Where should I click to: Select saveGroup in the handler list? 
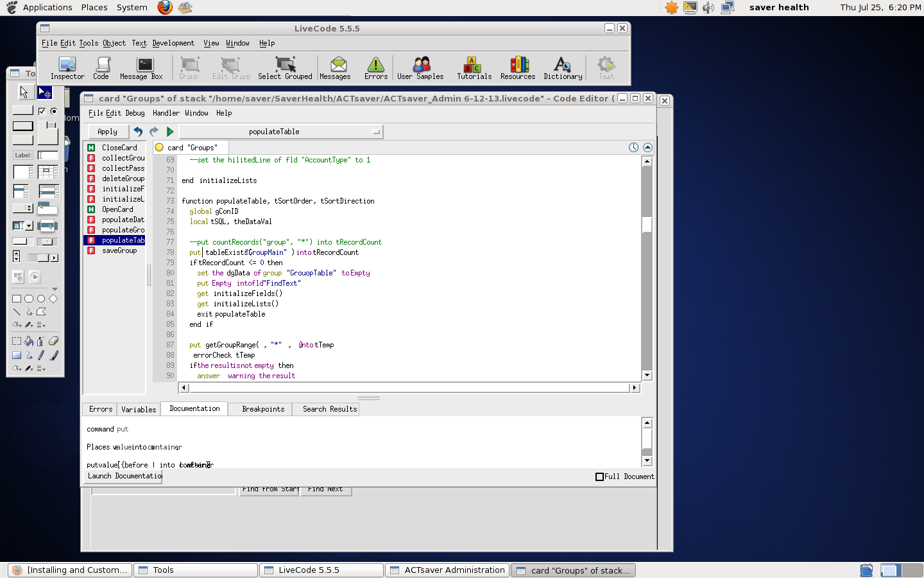pos(119,250)
